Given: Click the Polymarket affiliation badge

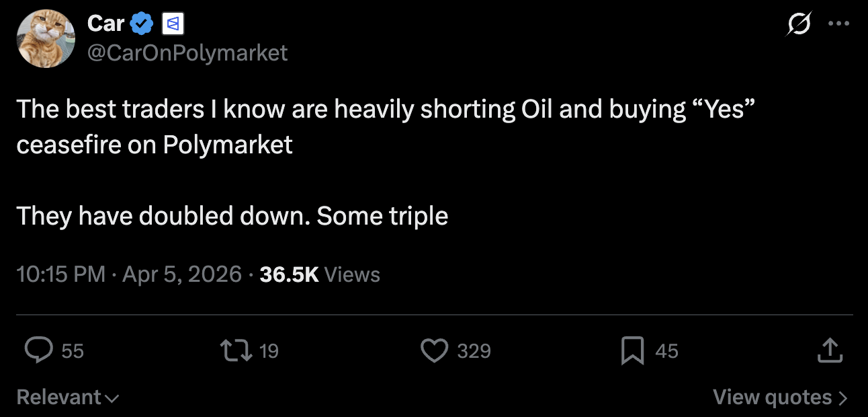Looking at the screenshot, I should click(x=173, y=25).
